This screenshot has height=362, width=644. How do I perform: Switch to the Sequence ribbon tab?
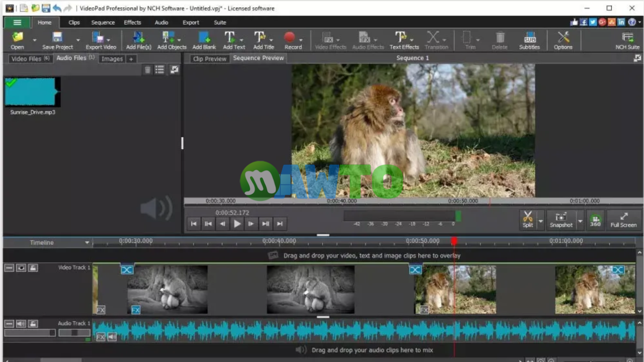(103, 22)
